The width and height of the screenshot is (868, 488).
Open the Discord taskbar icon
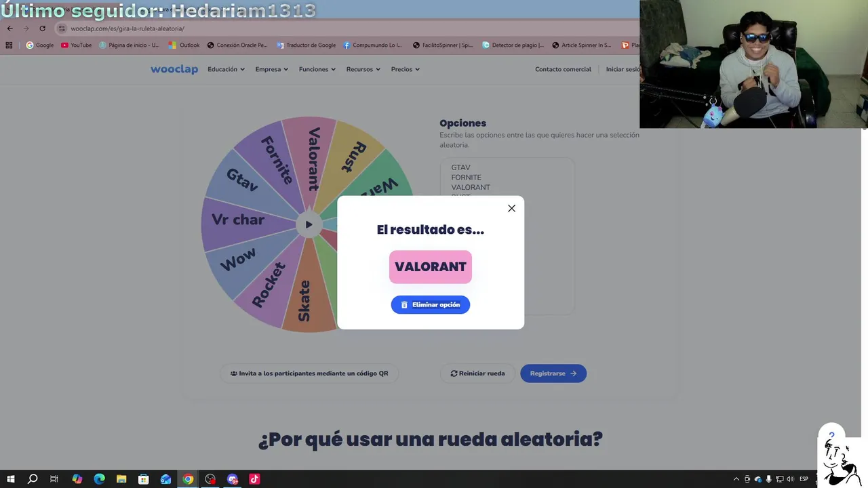coord(233,479)
